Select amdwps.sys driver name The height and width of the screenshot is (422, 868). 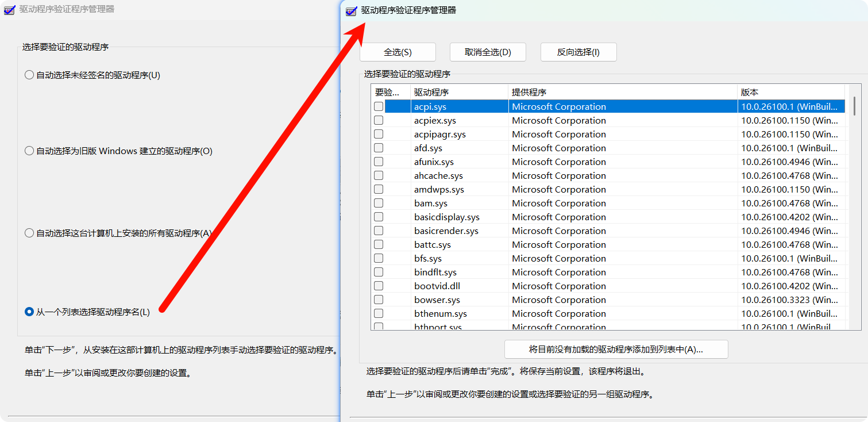click(439, 189)
